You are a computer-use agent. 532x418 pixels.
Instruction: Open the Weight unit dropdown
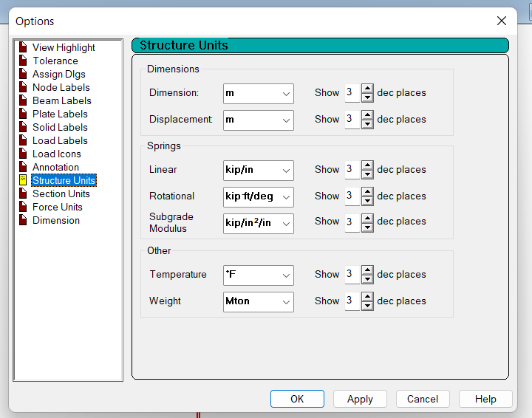tap(259, 301)
